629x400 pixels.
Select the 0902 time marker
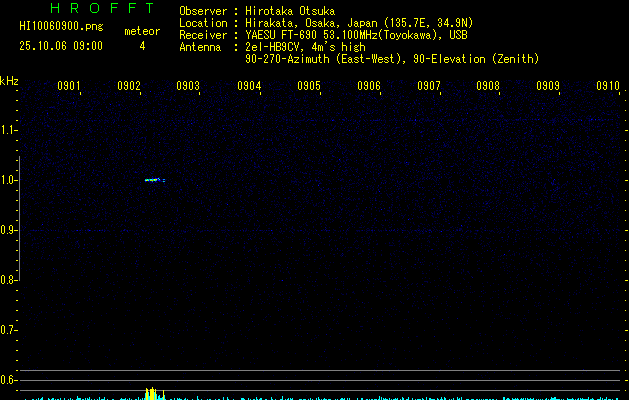coord(129,87)
